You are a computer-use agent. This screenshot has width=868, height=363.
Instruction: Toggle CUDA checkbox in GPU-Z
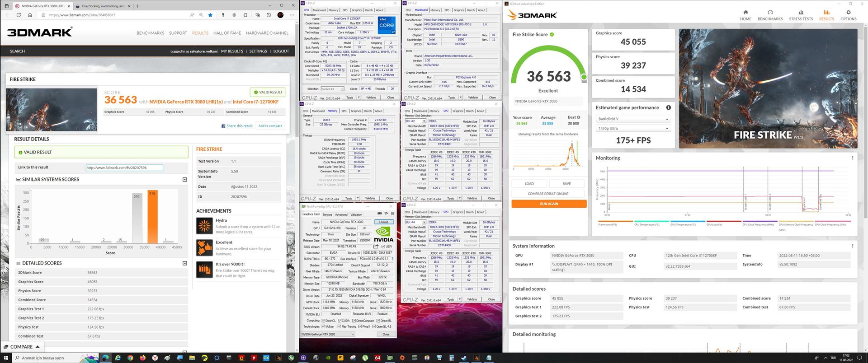tap(340, 321)
